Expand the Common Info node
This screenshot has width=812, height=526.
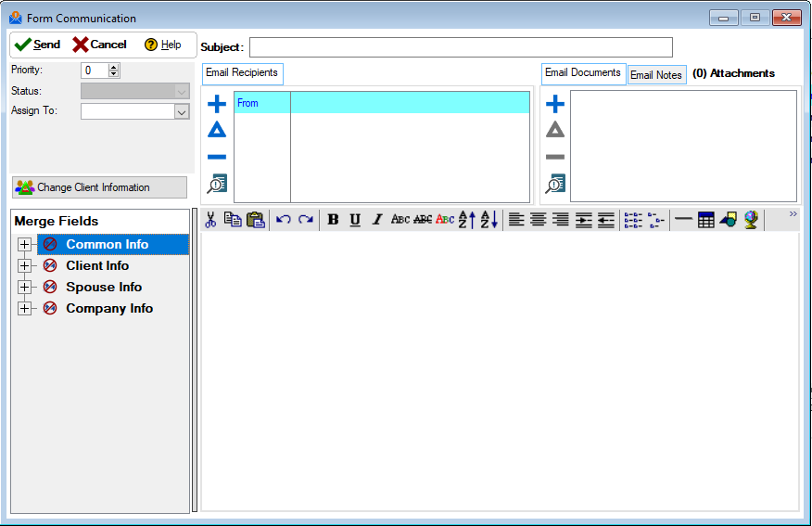coord(24,245)
